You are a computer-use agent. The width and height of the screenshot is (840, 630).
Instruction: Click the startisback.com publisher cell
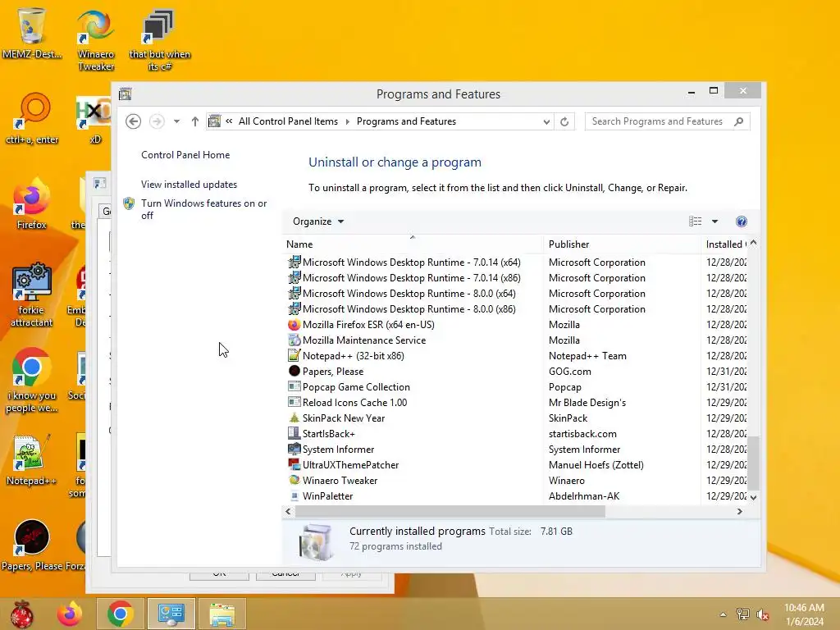click(582, 433)
